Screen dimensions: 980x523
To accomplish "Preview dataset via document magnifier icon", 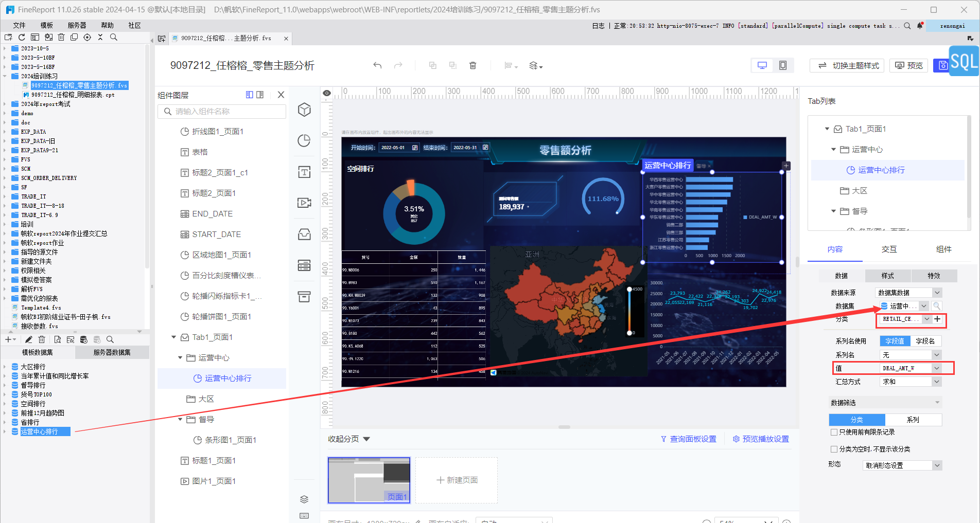I will click(x=57, y=339).
